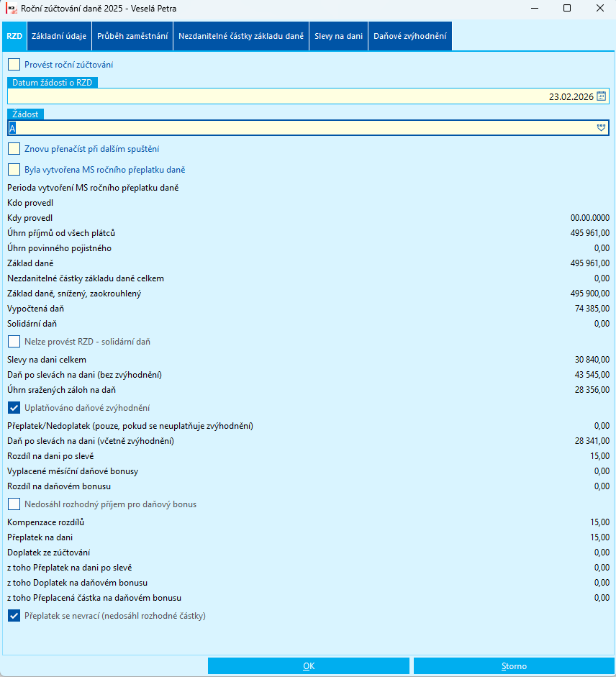
Task: Open the Základní údaje tab
Action: [x=59, y=36]
